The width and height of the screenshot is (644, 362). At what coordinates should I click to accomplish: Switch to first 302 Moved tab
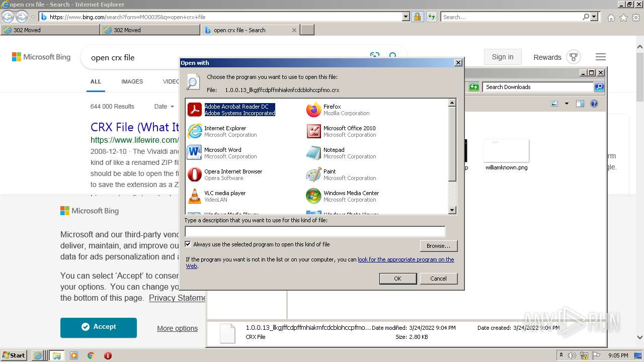(50, 30)
